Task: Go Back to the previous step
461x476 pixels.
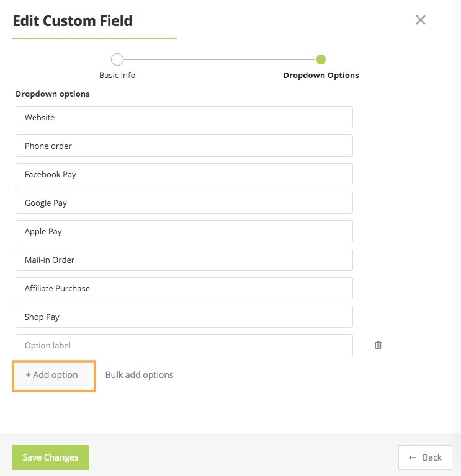Action: point(425,457)
